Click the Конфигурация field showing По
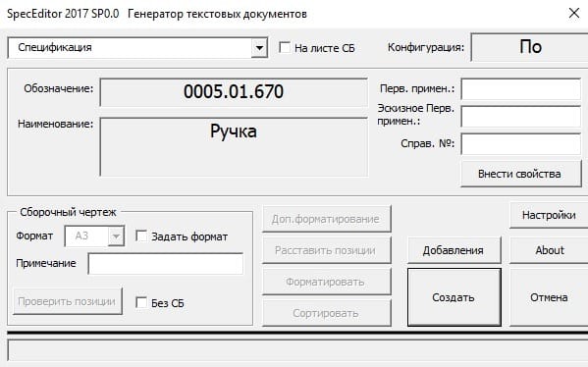Screen dimensions: 588x367 [x=529, y=47]
